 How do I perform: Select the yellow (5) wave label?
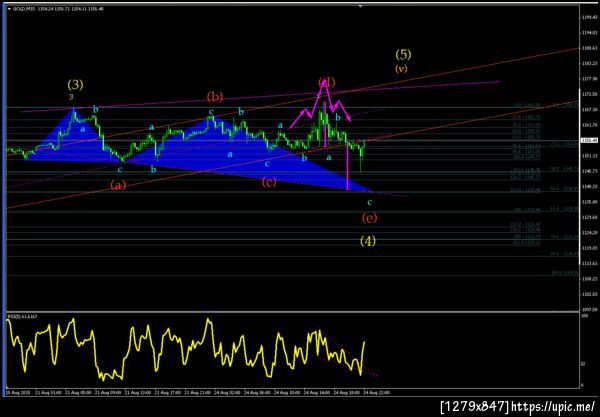(x=403, y=54)
